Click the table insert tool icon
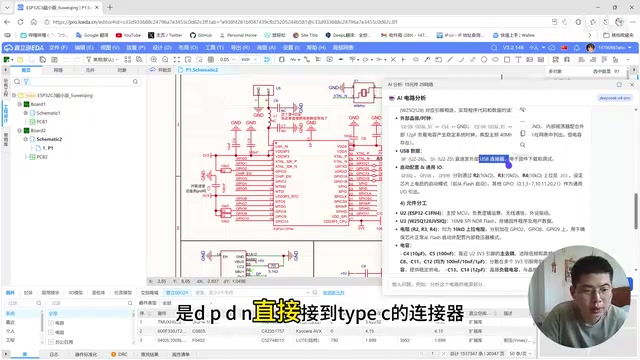This screenshot has height=360, width=640. pyautogui.click(x=541, y=60)
